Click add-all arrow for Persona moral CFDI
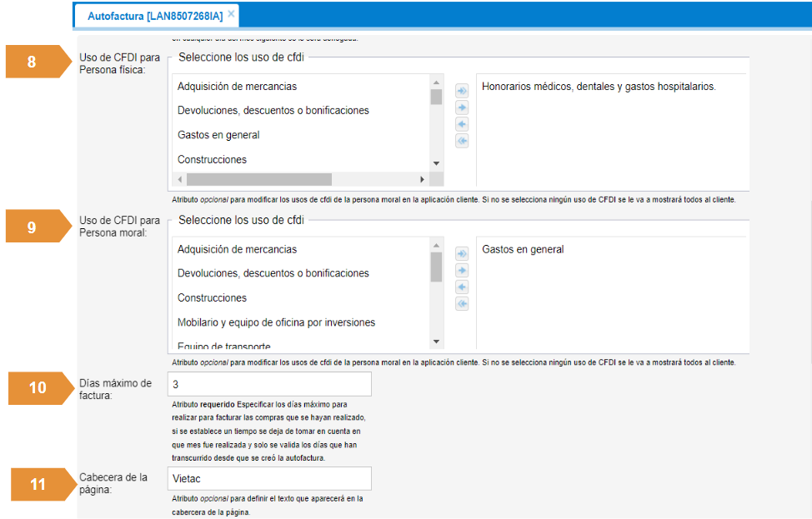Screen dimensions: 812x519 [x=462, y=254]
